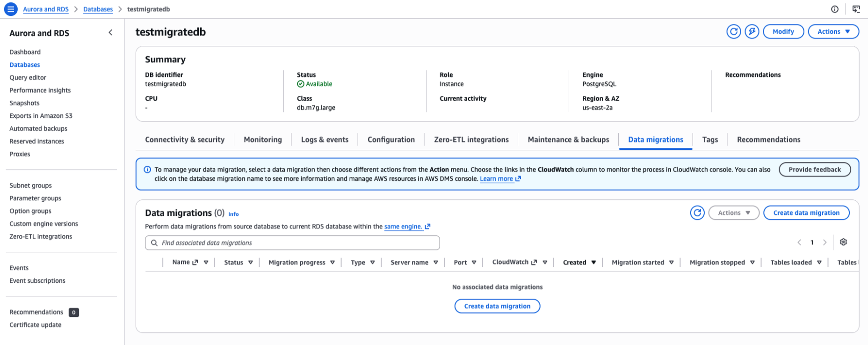Click Create data migration below empty message
This screenshot has height=345, width=868.
pyautogui.click(x=497, y=306)
